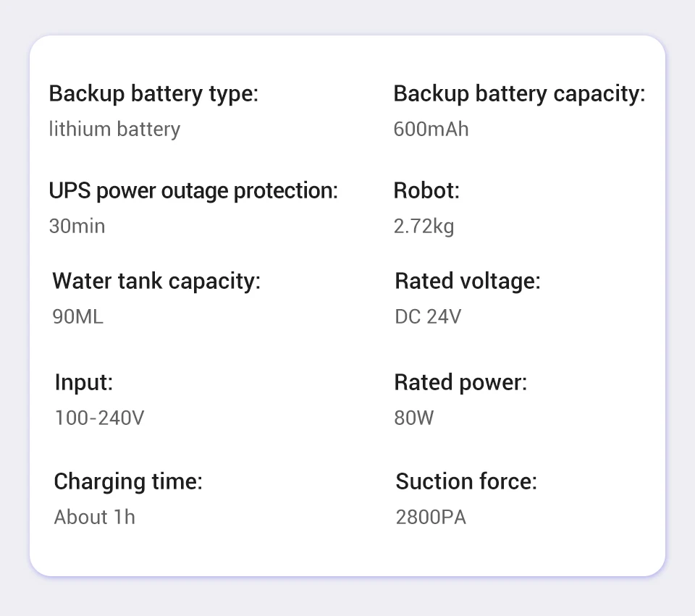Select the '30min' protection value

[77, 227]
